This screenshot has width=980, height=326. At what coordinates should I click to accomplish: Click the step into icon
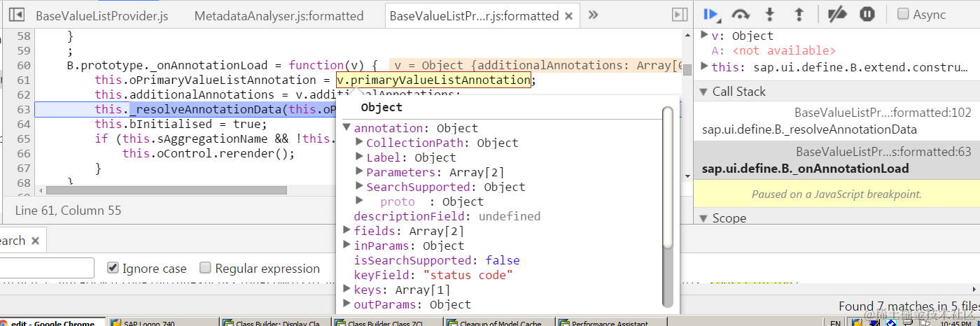(x=770, y=14)
